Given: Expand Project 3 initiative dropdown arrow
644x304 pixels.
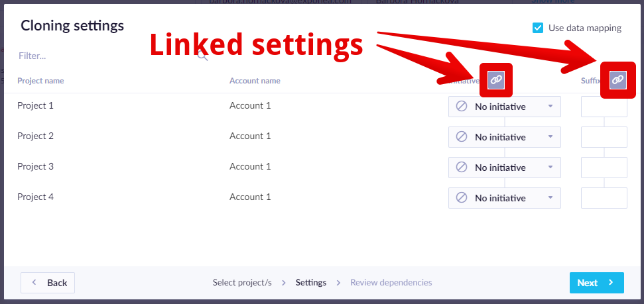Looking at the screenshot, I should point(550,167).
